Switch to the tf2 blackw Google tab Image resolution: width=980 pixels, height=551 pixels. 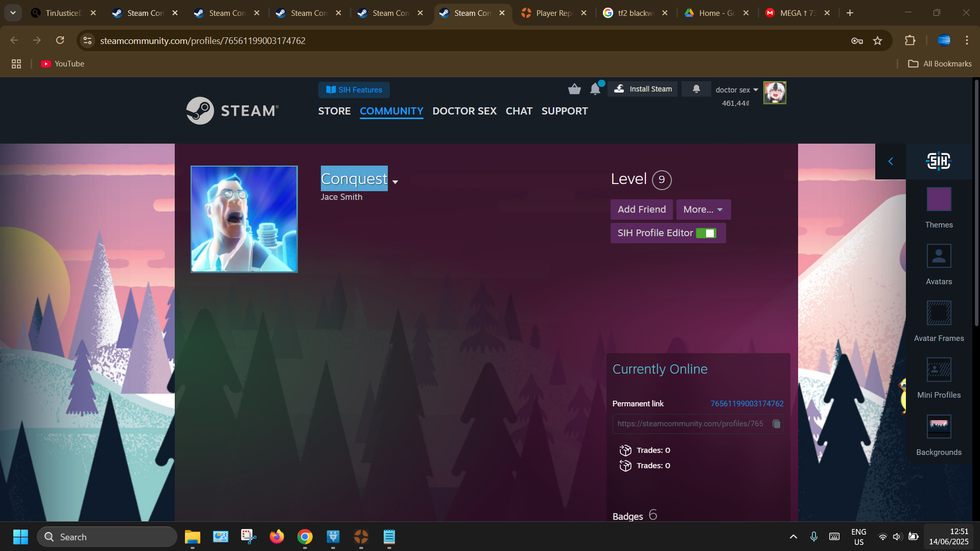pyautogui.click(x=636, y=13)
